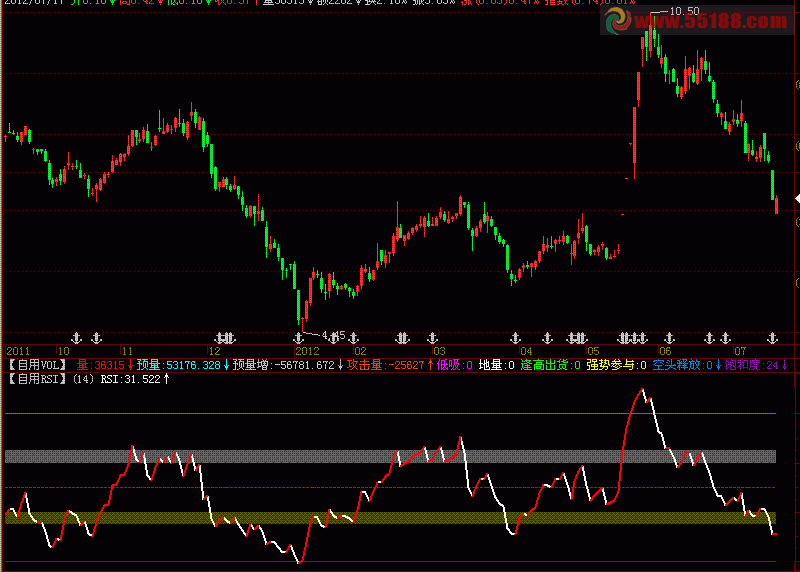This screenshot has width=800, height=572.
Task: Click the 2012 date axis label
Action: 307,351
